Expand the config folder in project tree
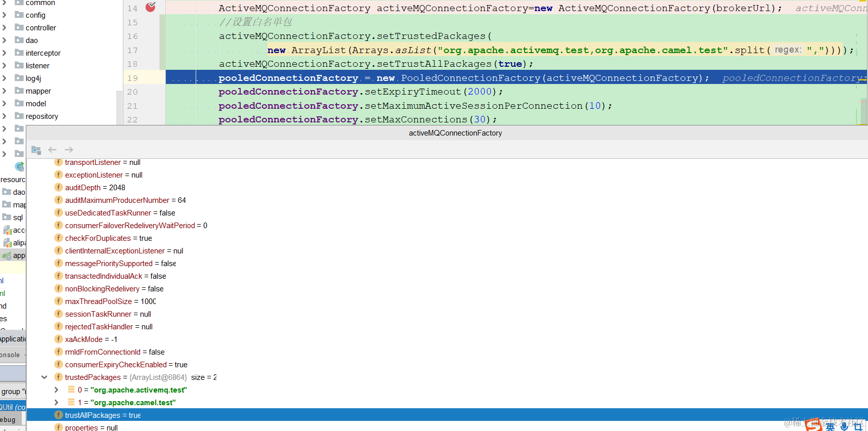The image size is (868, 431). (5, 15)
